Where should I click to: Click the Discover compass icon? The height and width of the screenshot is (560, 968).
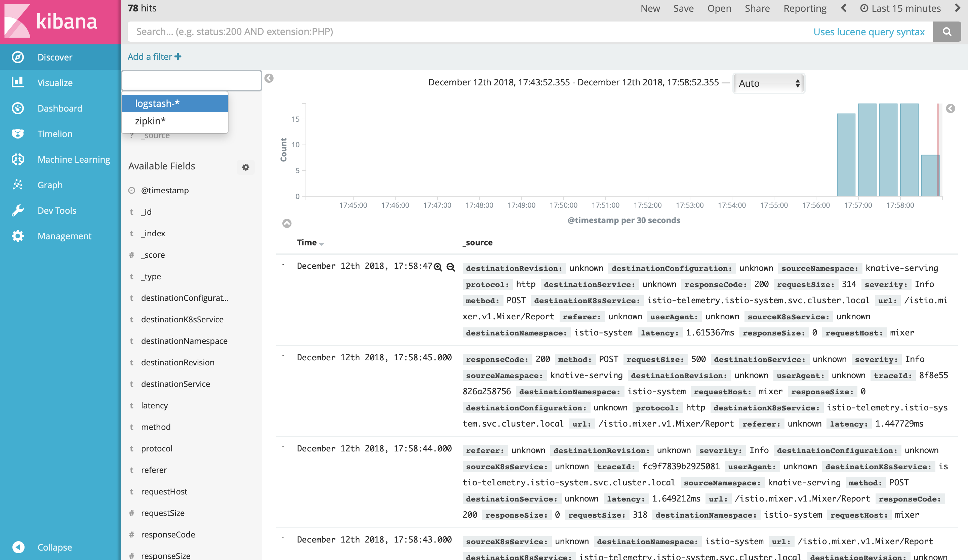point(18,57)
